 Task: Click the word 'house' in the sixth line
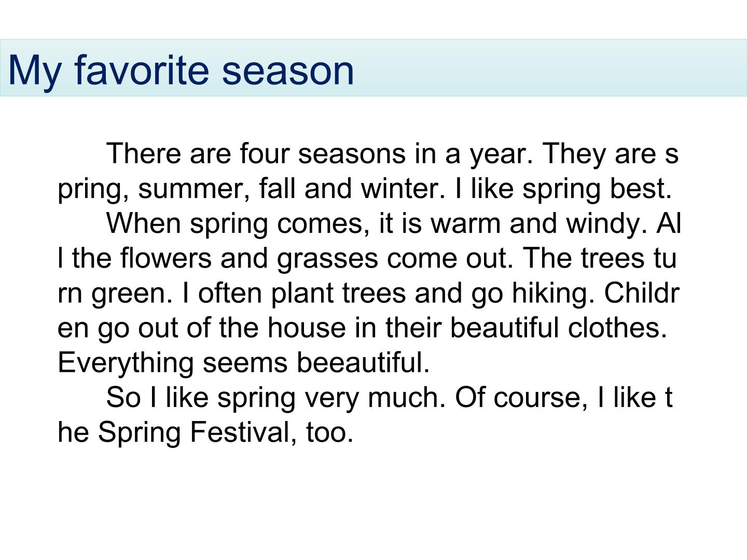coord(307,327)
